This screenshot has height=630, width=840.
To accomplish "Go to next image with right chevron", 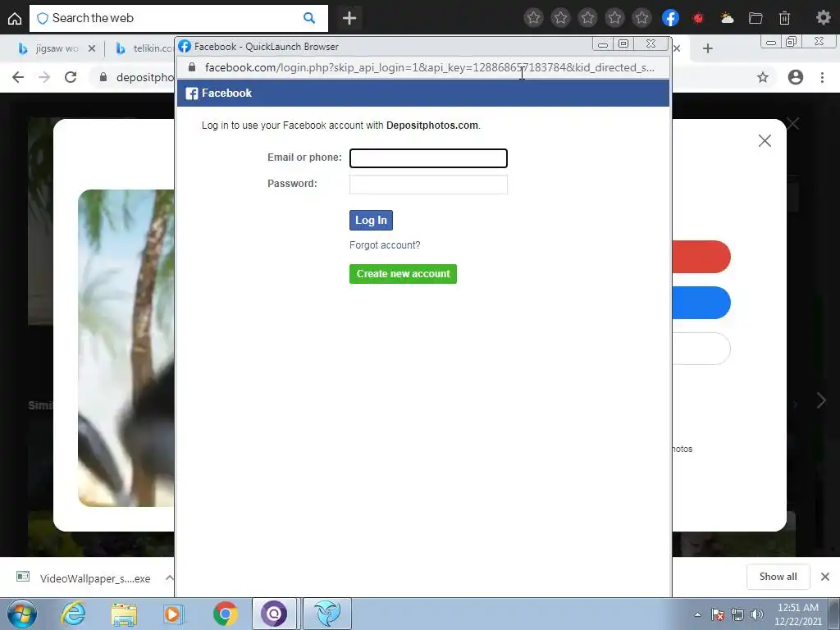I will pos(820,400).
